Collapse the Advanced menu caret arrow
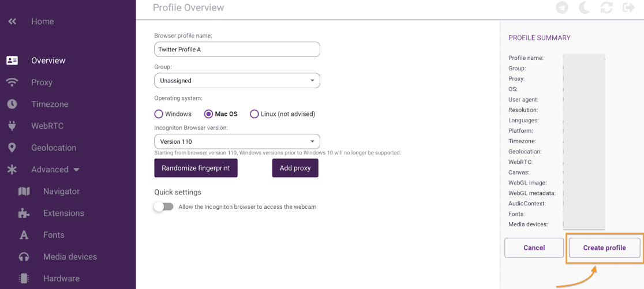644x289 pixels. pyautogui.click(x=76, y=170)
